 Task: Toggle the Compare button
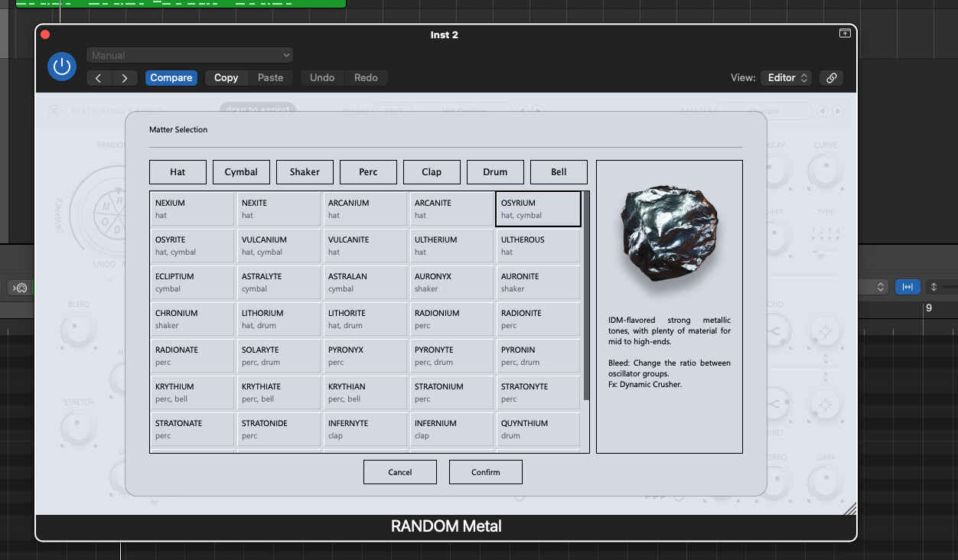pos(171,78)
